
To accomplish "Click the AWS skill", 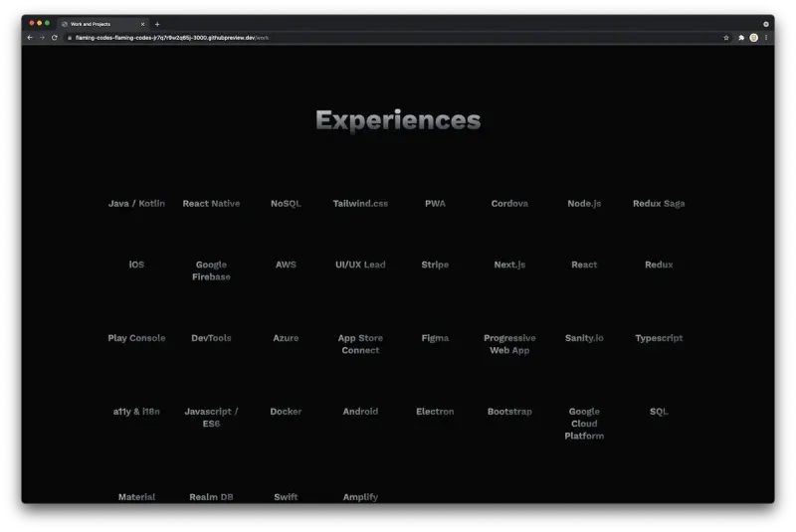I will coord(286,265).
